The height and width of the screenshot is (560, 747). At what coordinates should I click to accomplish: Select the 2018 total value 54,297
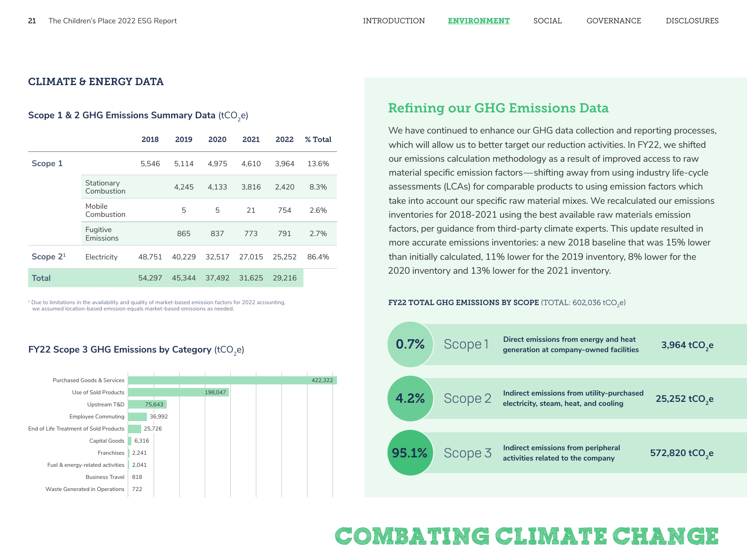coord(150,278)
